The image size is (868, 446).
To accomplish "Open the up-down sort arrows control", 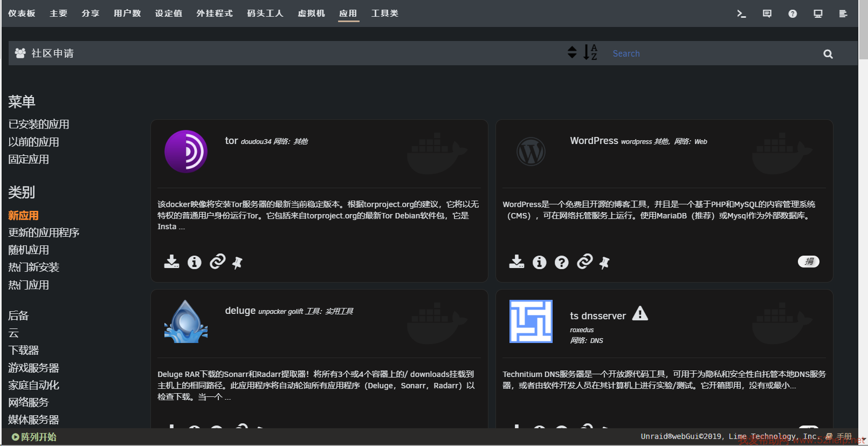I will [572, 52].
